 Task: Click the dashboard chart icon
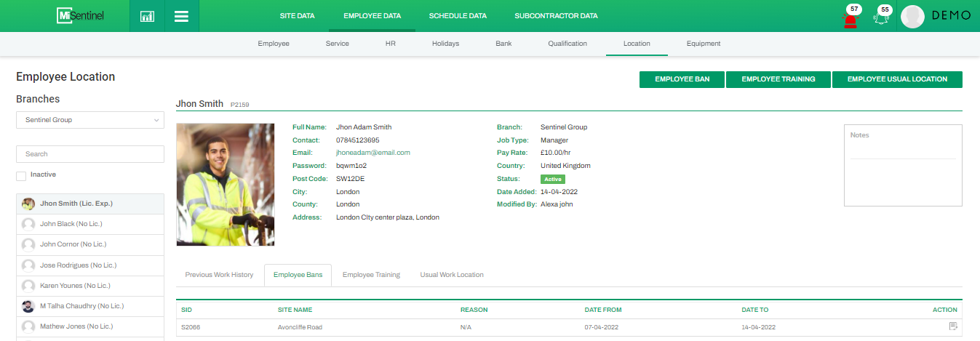click(147, 16)
